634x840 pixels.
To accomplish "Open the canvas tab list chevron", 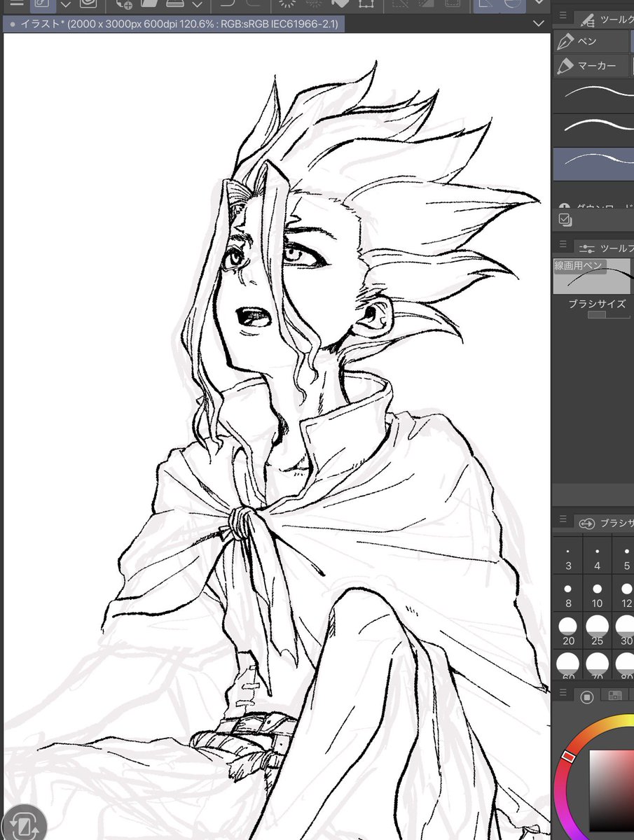I will pyautogui.click(x=538, y=24).
